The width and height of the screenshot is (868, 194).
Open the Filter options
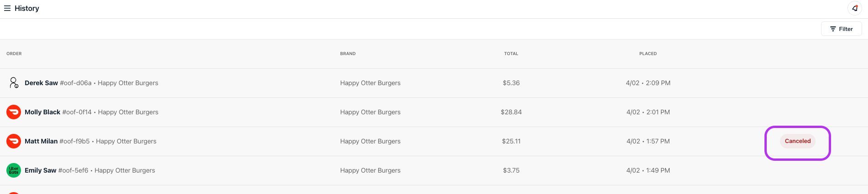pos(841,29)
